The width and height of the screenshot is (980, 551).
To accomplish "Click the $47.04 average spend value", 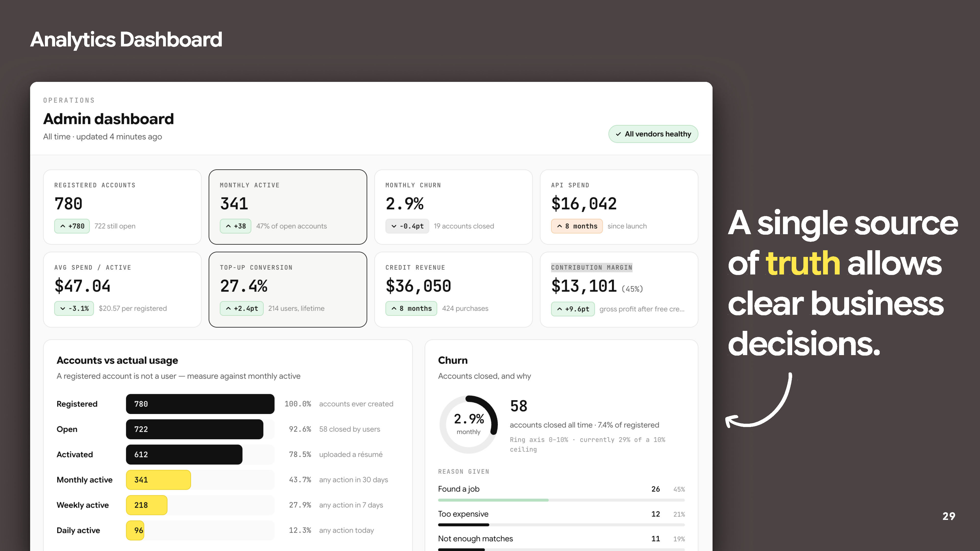I will (x=82, y=286).
